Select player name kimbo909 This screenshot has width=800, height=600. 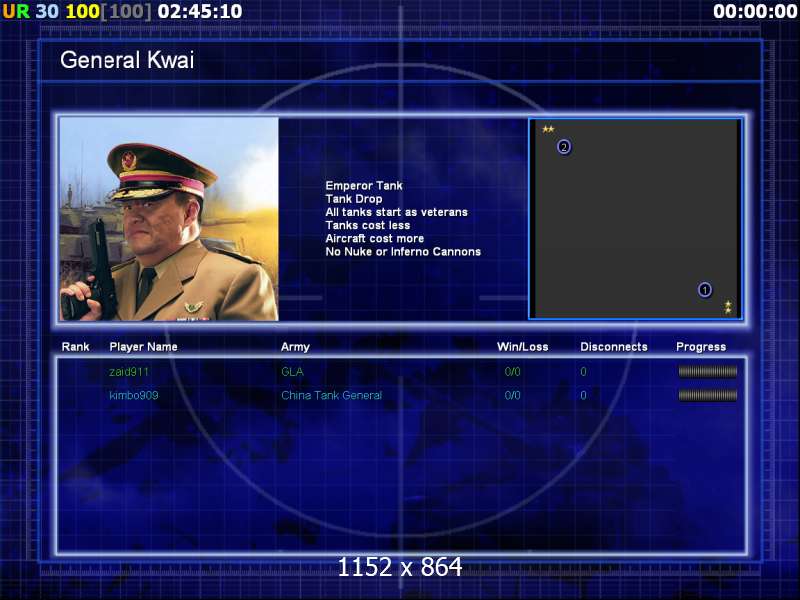pyautogui.click(x=134, y=395)
